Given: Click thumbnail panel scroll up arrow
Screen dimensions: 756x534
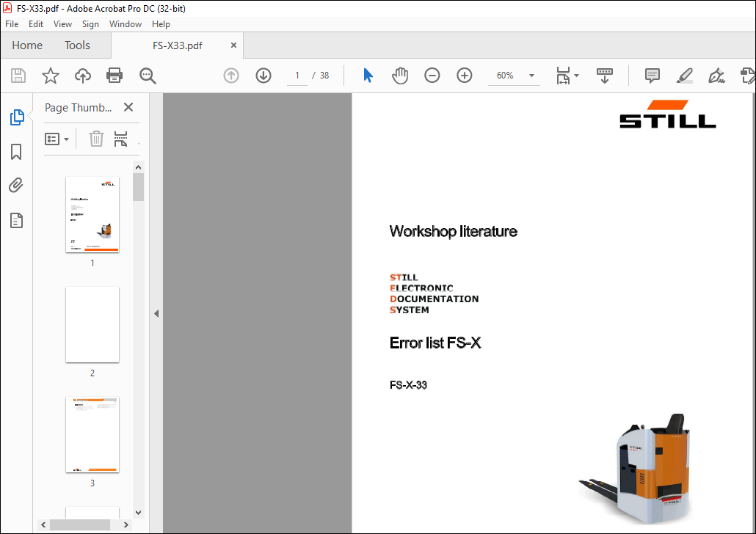Looking at the screenshot, I should click(x=139, y=167).
